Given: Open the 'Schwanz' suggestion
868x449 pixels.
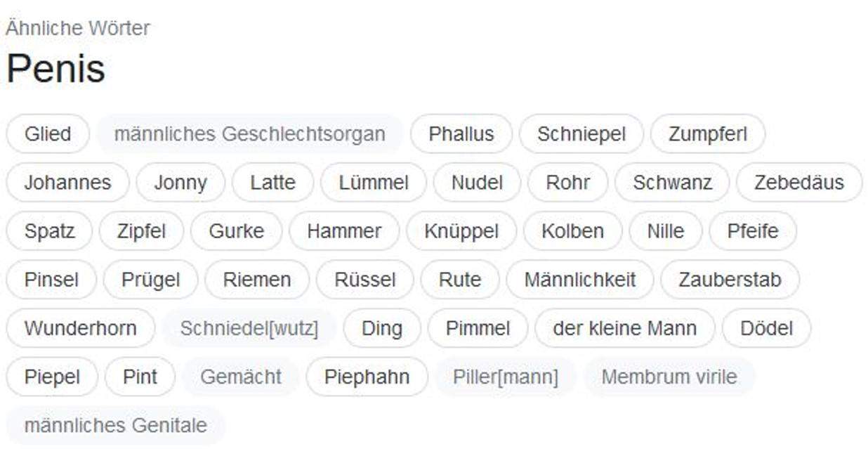Looking at the screenshot, I should pos(670,182).
